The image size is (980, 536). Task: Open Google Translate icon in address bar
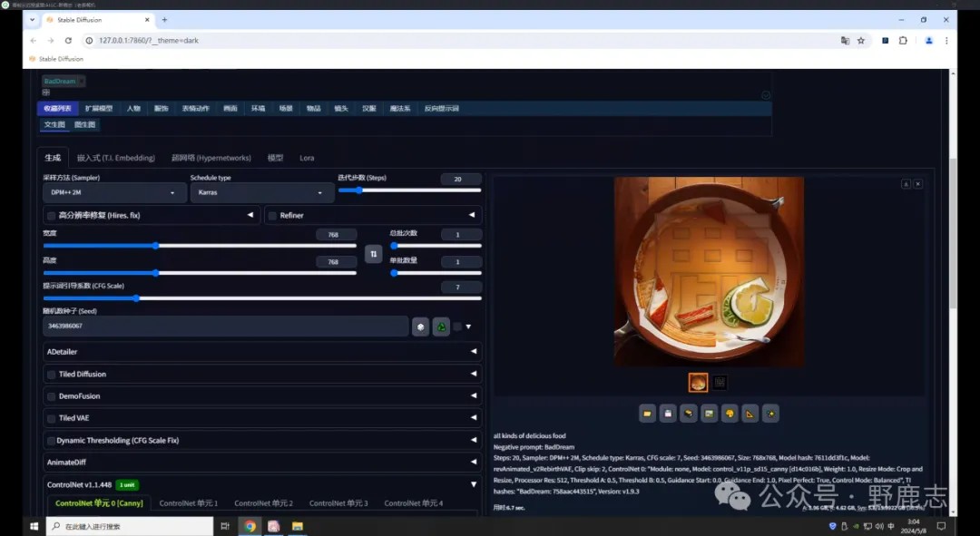(845, 41)
